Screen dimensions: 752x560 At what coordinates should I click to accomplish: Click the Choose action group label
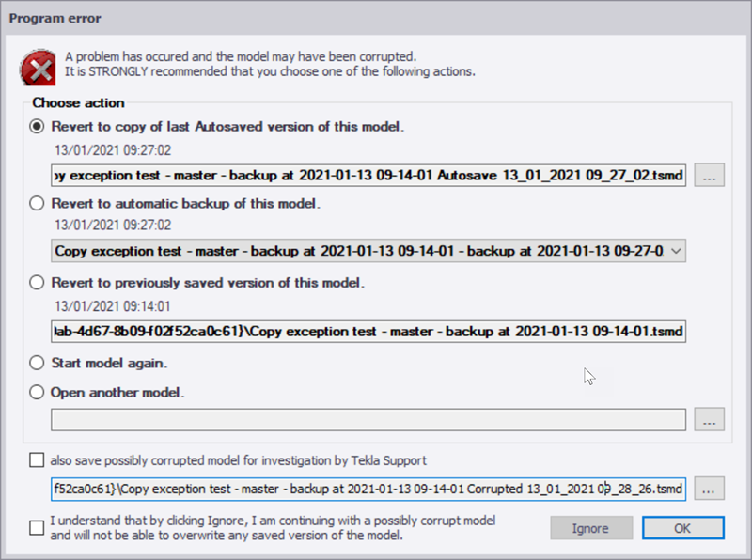pos(78,102)
